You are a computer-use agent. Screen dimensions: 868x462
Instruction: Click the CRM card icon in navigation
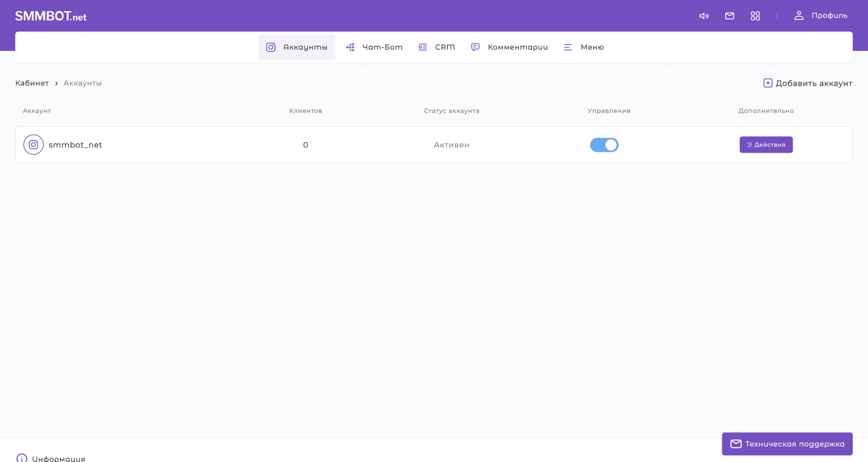pyautogui.click(x=423, y=47)
